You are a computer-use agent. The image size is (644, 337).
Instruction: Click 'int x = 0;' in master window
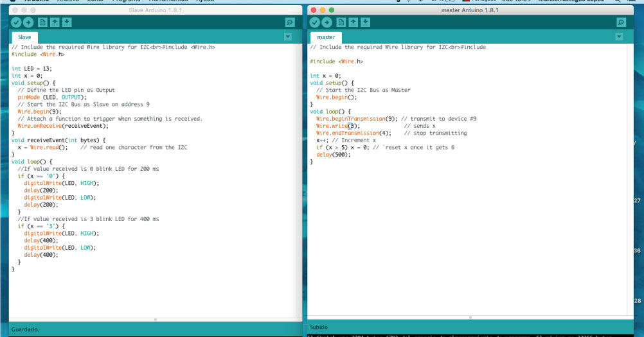click(x=325, y=76)
